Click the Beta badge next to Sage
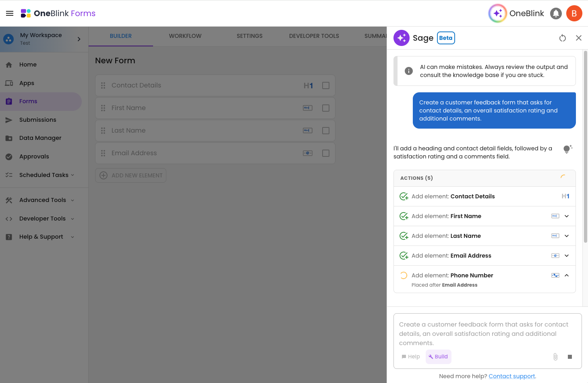 [x=446, y=38]
